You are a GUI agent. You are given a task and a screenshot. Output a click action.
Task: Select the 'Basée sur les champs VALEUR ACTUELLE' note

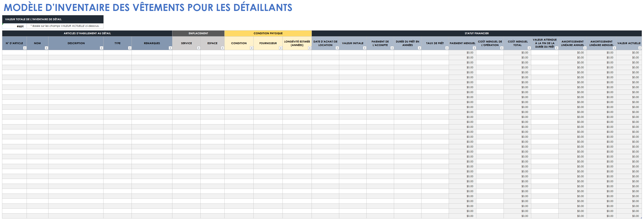[x=65, y=26]
